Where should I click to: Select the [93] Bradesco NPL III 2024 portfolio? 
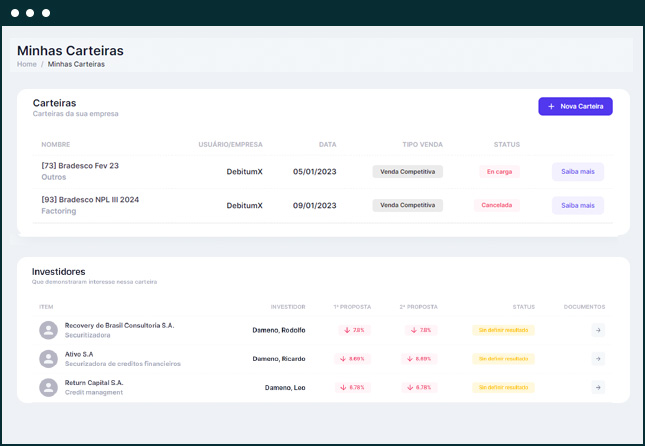tap(90, 200)
